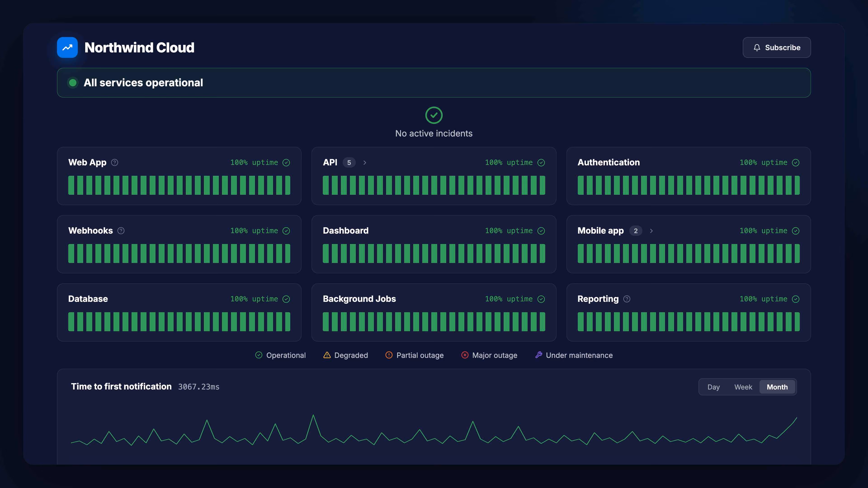Click the Authentication component name
Screen dimensions: 868x488
click(609, 162)
